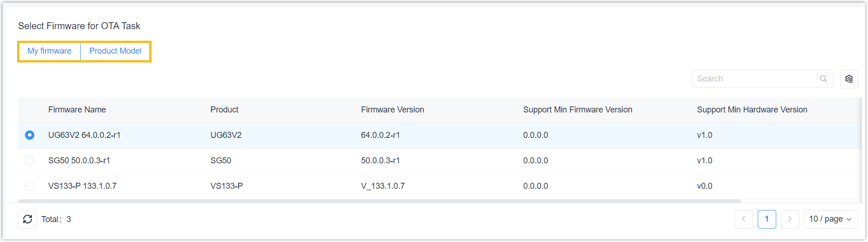Screen dimensions: 868x242
Task: Select the SG50 50.0.0.3-r1 firmware radio
Action: coord(30,161)
